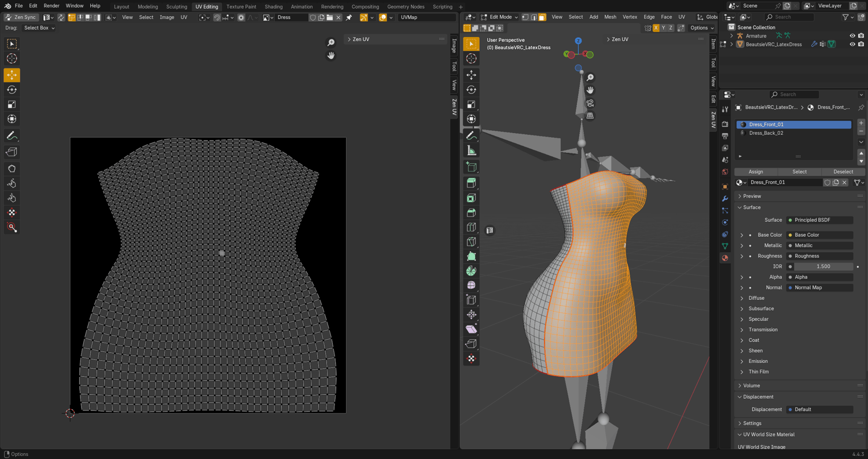
Task: Select the Extrude Region tool
Action: (x=472, y=183)
